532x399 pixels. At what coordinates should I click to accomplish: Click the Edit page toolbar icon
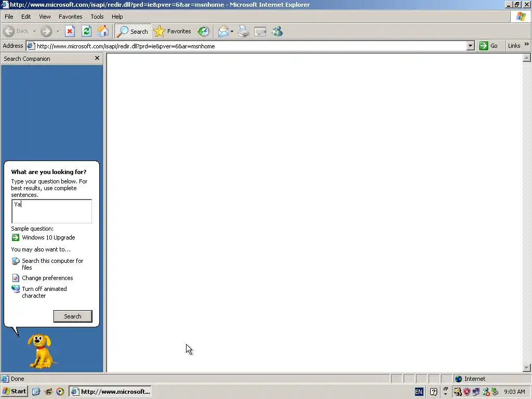(x=260, y=32)
